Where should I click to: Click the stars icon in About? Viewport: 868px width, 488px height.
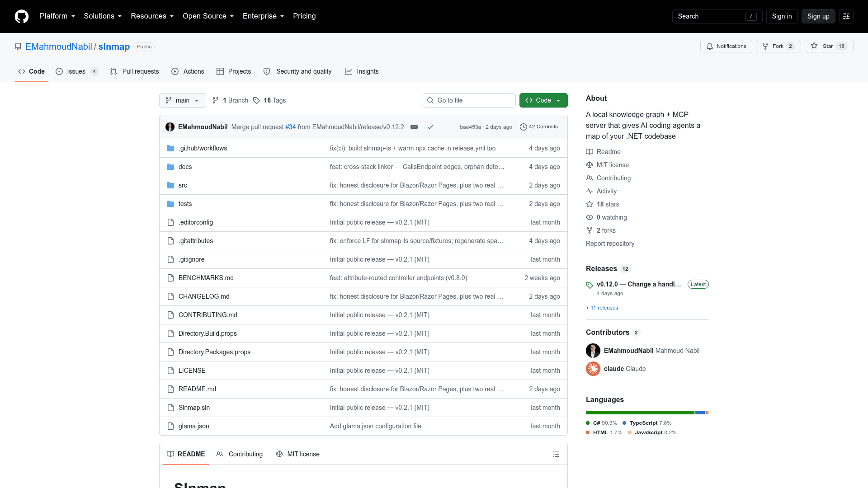pyautogui.click(x=590, y=204)
